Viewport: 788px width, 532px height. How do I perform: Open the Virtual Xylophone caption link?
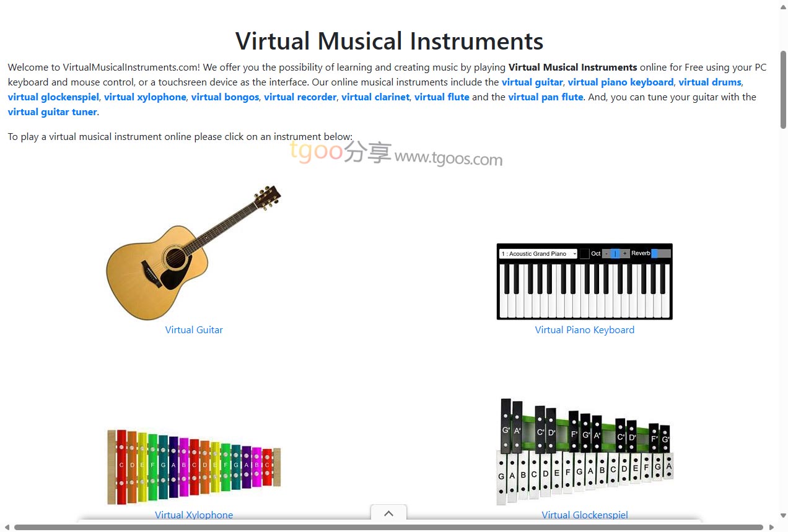click(x=193, y=515)
